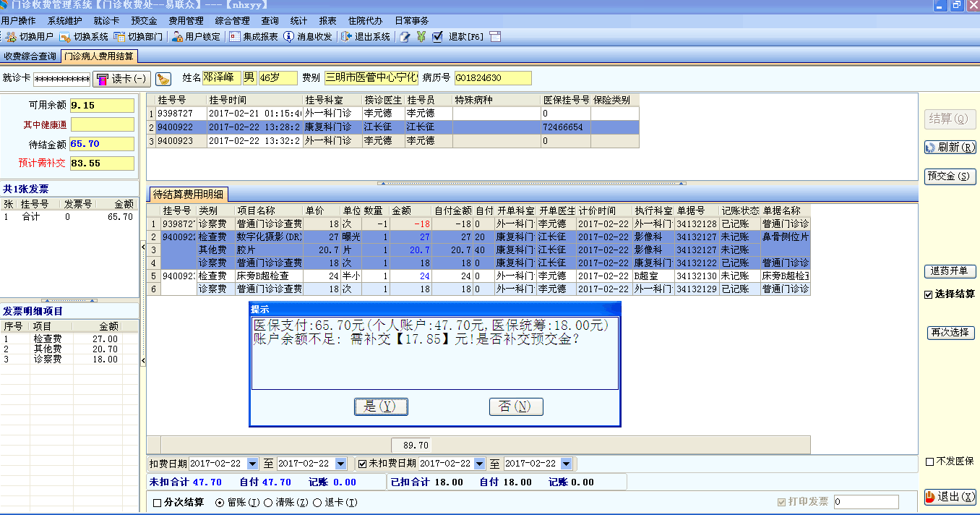Click the 切换系统 switch system icon
The width and height of the screenshot is (980, 515).
pyautogui.click(x=64, y=37)
